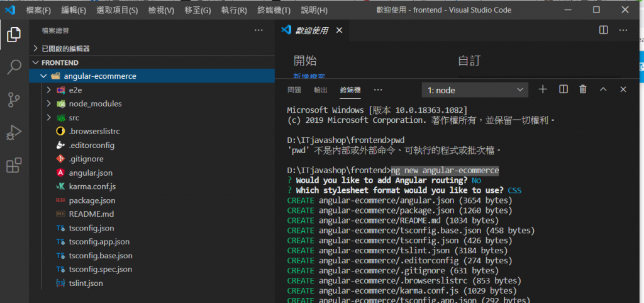The width and height of the screenshot is (644, 303).
Task: Switch to the 輸出 panel tab
Action: (320, 89)
